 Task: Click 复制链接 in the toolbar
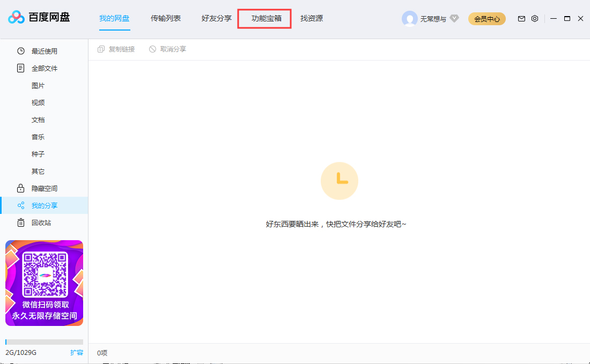click(x=116, y=49)
